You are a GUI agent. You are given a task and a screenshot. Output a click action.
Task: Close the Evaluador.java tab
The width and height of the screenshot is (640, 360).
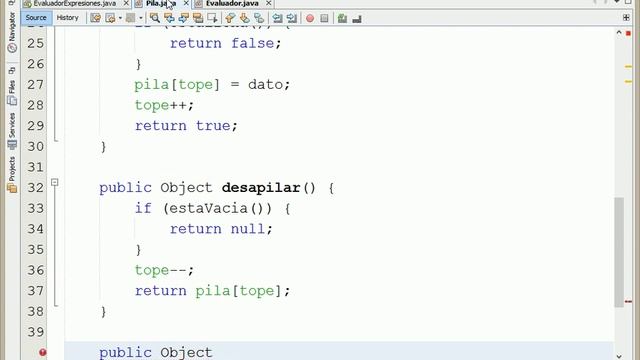click(268, 3)
